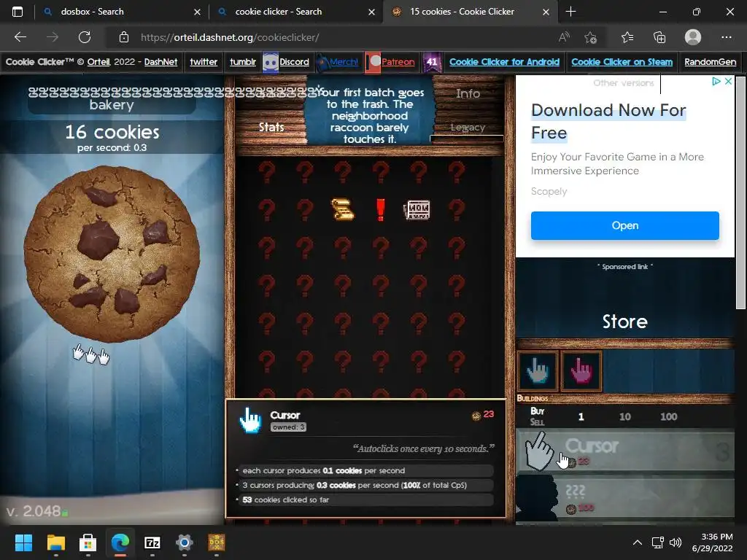Screen dimensions: 747x560
Task: Set buy amount to 1
Action: [x=581, y=416]
